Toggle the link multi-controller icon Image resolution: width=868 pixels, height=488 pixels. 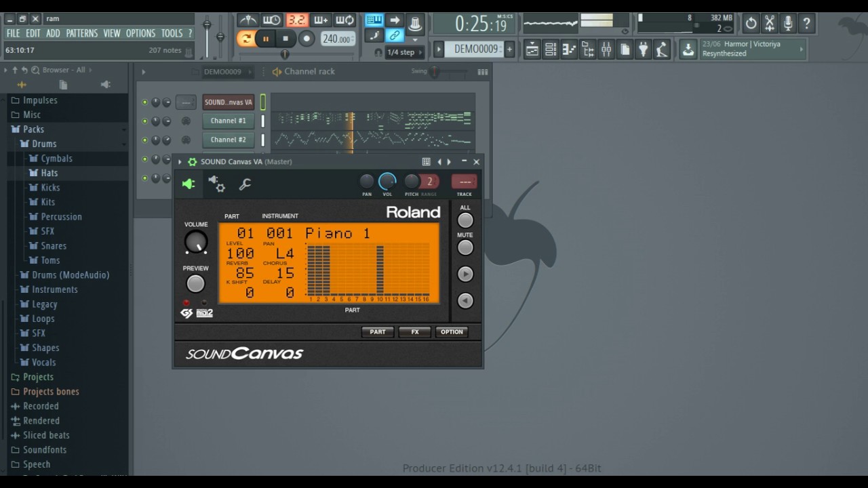(395, 37)
